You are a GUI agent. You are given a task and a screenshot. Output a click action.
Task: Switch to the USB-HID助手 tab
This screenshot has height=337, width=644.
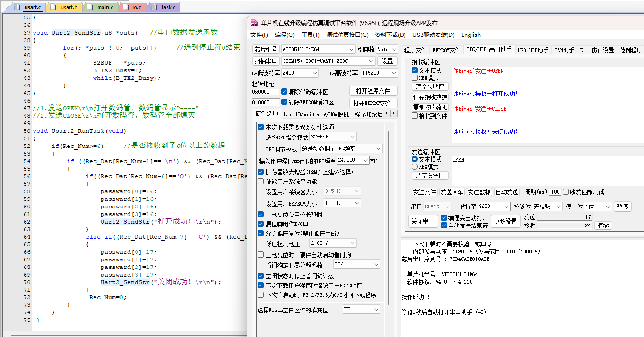click(533, 50)
